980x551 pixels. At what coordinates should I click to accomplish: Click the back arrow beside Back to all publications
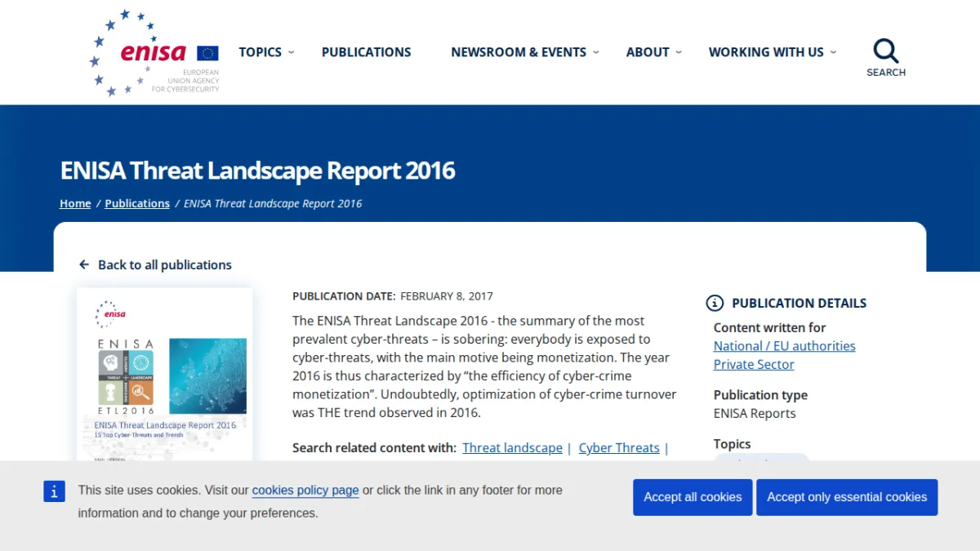tap(84, 264)
